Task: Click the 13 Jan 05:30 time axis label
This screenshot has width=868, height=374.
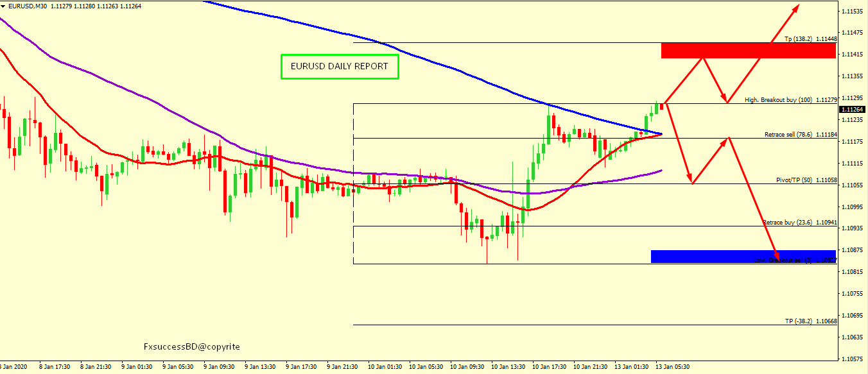Action: tap(673, 367)
